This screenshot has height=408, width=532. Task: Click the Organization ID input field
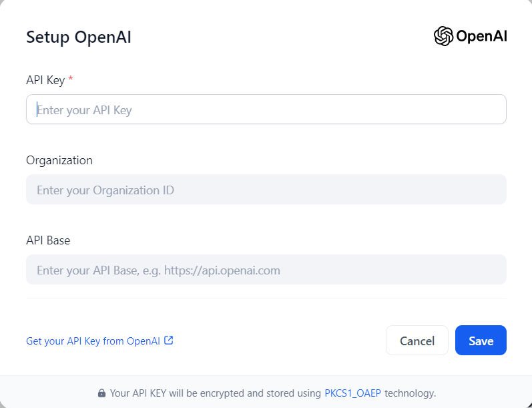click(266, 190)
